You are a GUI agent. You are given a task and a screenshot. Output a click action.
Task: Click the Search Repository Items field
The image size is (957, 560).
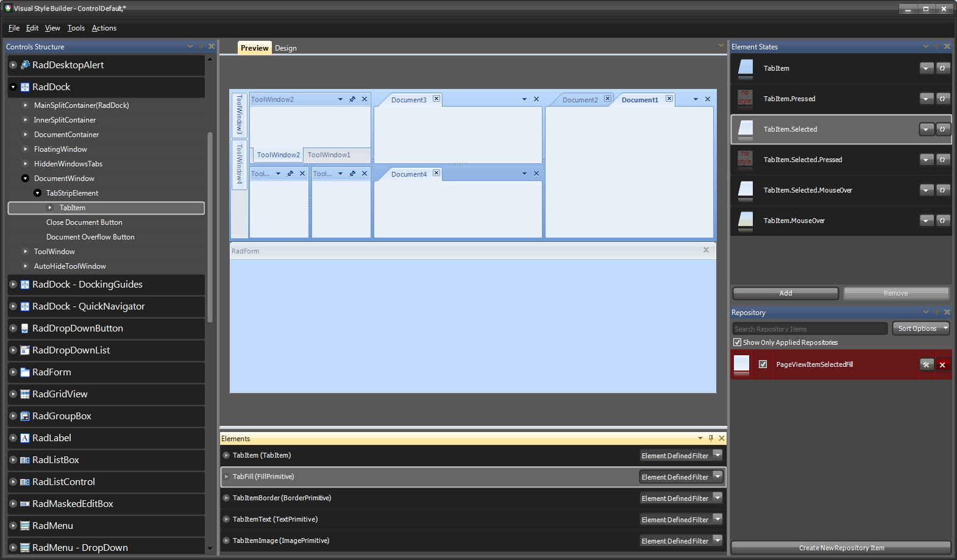coord(809,328)
